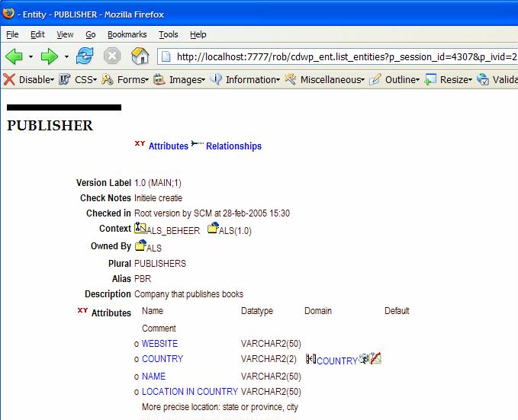The height and width of the screenshot is (420, 518).
Task: Reload the page with the refresh icon
Action: [85, 56]
